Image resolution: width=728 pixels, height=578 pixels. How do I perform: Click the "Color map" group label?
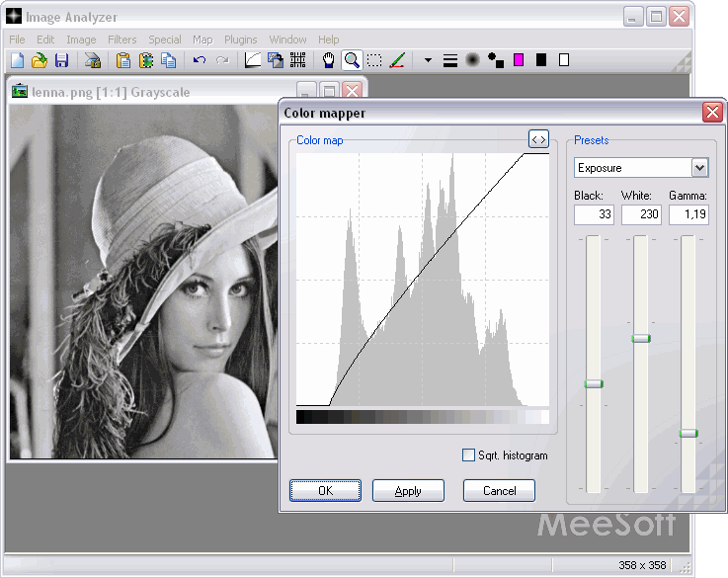click(319, 140)
